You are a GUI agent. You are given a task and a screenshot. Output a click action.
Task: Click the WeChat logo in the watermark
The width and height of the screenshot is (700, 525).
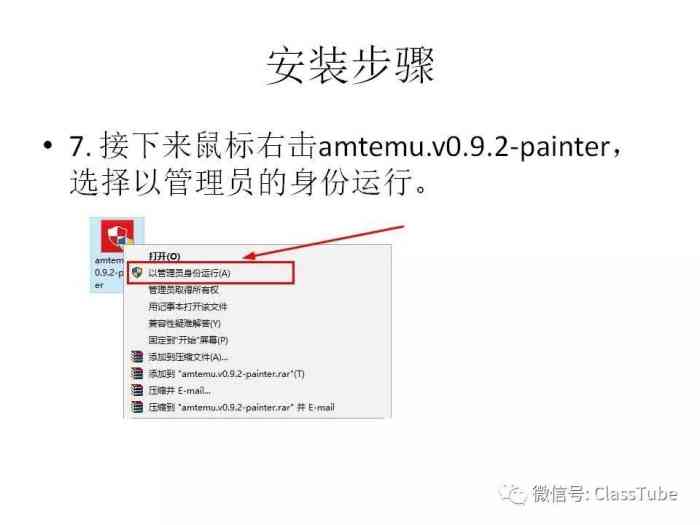(x=513, y=494)
